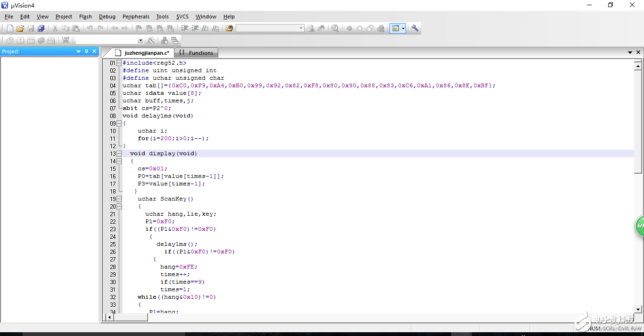Open the Project menu
The height and width of the screenshot is (336, 644).
[64, 17]
